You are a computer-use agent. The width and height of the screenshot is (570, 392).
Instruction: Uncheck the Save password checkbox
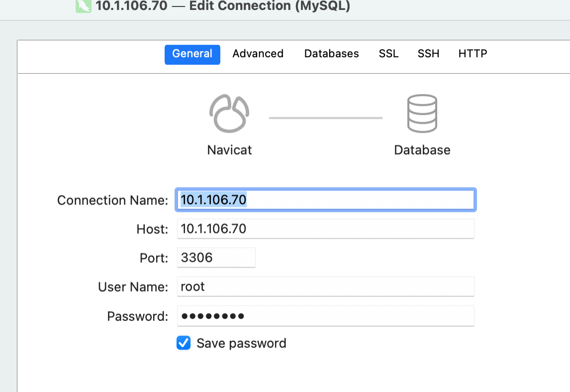point(184,343)
